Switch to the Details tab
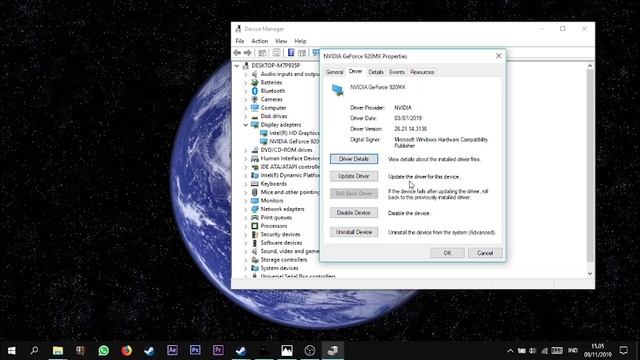The height and width of the screenshot is (360, 640). pyautogui.click(x=376, y=72)
